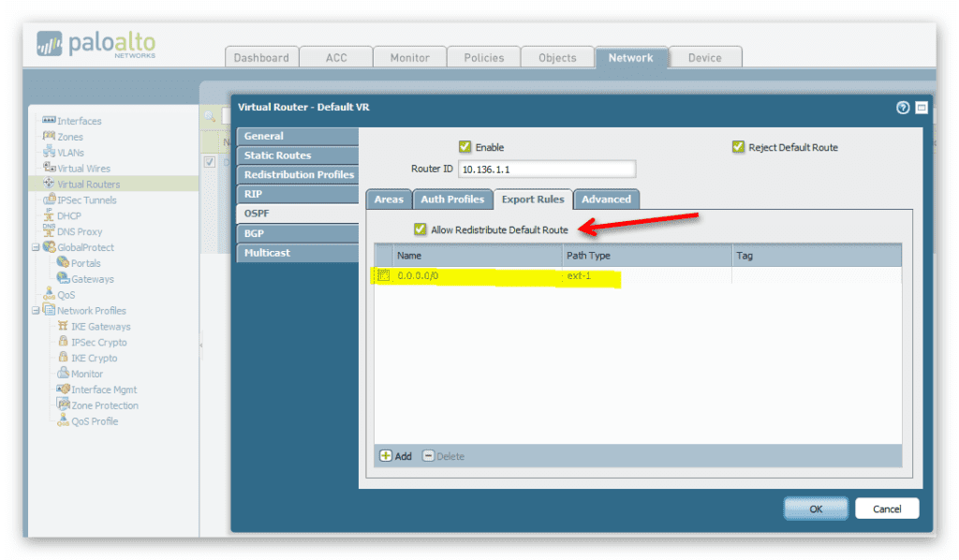959x560 pixels.
Task: Click the search magnifier icon behind dialog
Action: coord(210,116)
